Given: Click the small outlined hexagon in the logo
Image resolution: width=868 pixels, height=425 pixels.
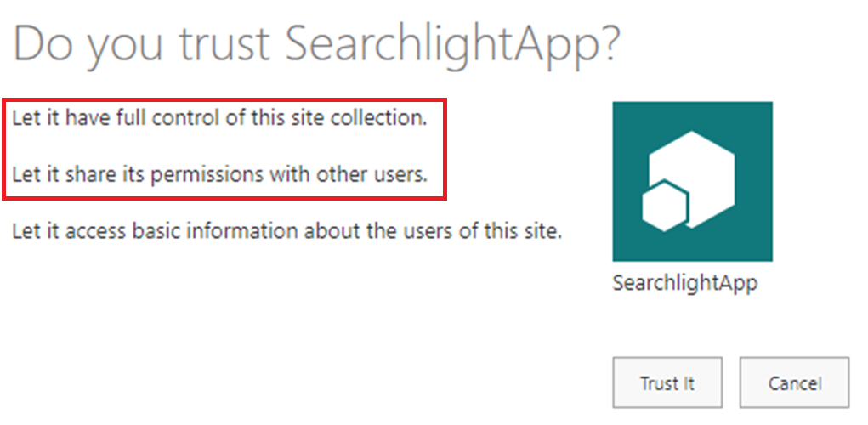Looking at the screenshot, I should [x=663, y=208].
